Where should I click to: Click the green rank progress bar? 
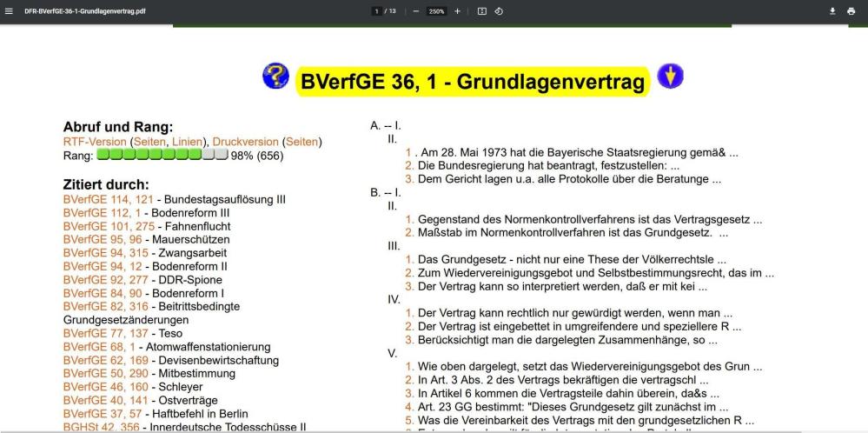pyautogui.click(x=162, y=156)
